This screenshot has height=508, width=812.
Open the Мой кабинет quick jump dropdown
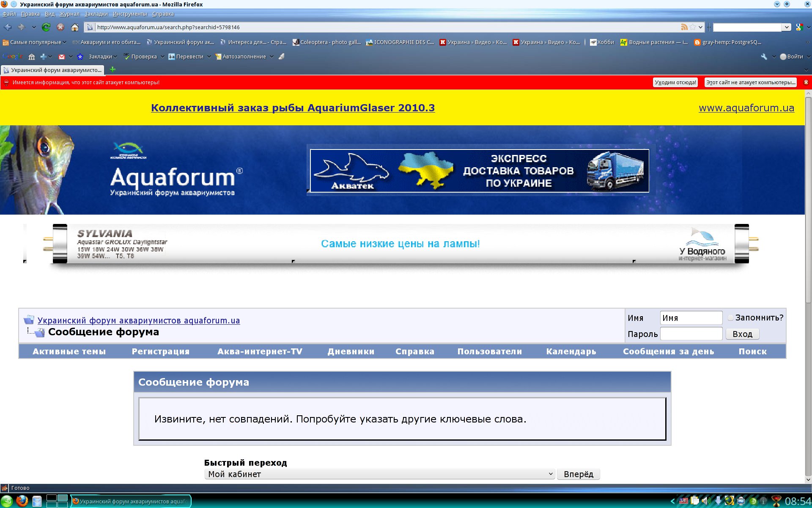pyautogui.click(x=379, y=474)
